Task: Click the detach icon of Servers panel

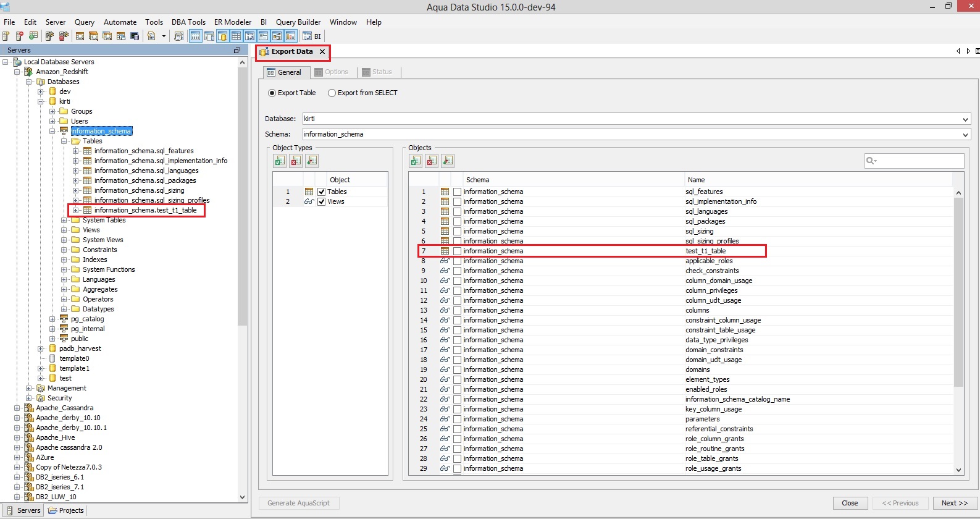Action: [237, 50]
